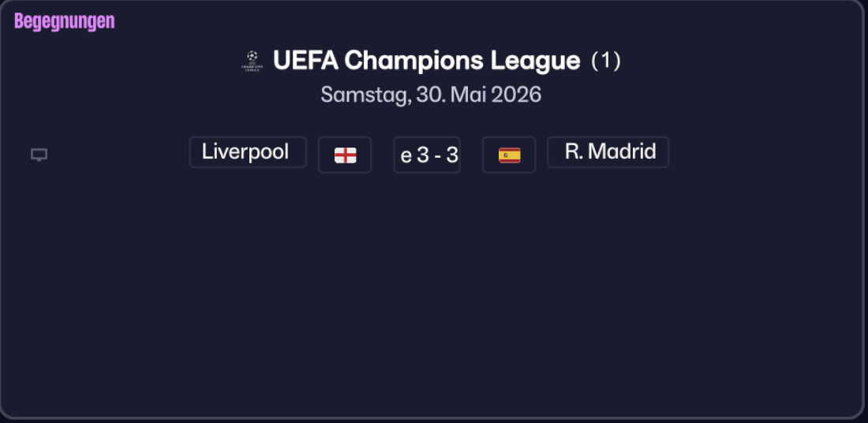Click the match count (1) label
The width and height of the screenshot is (868, 423).
click(606, 61)
